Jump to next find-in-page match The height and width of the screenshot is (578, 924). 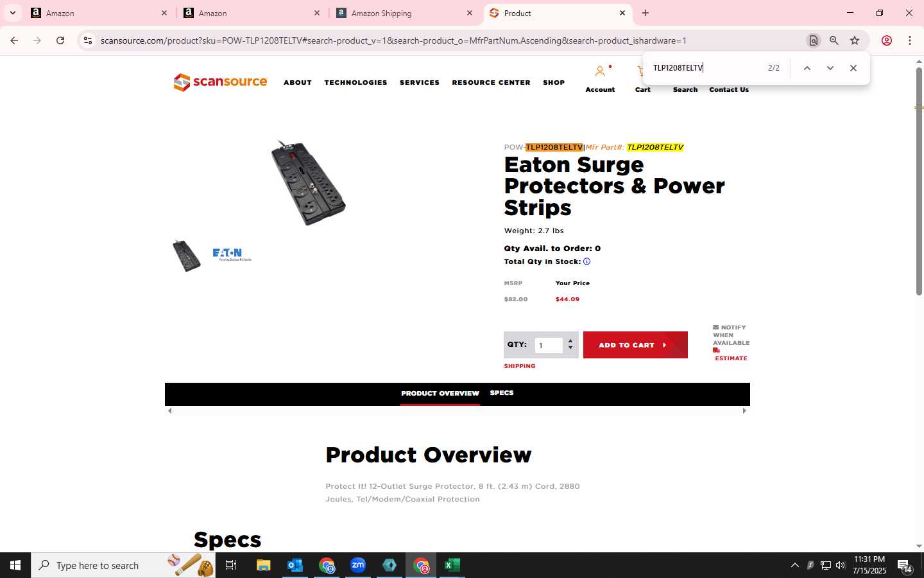coord(830,68)
